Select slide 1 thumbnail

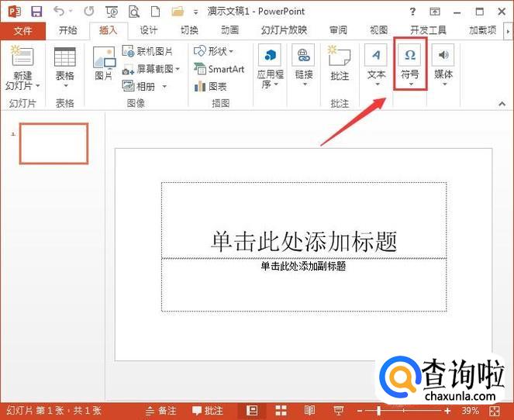click(53, 143)
